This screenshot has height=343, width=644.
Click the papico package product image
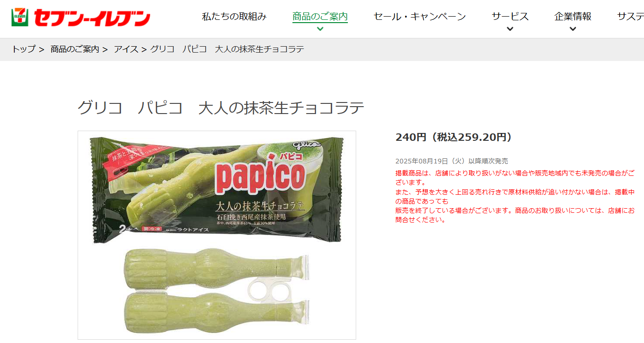tap(217, 189)
